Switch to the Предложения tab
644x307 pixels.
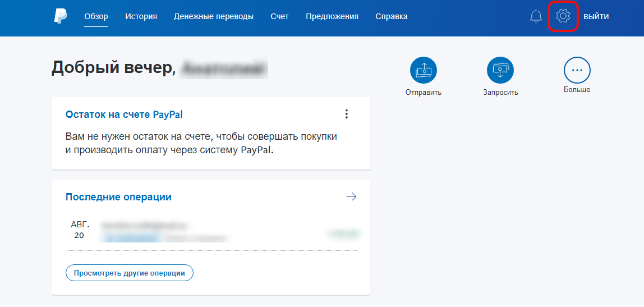(x=332, y=16)
